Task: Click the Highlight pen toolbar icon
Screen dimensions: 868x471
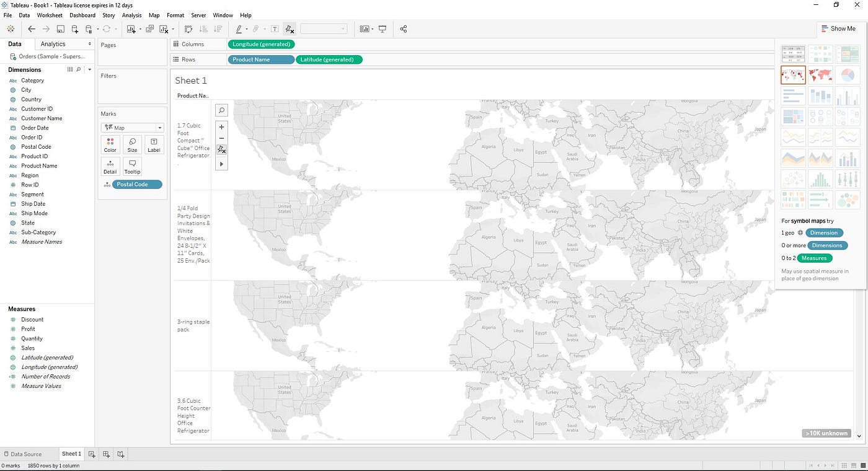Action: [239, 29]
